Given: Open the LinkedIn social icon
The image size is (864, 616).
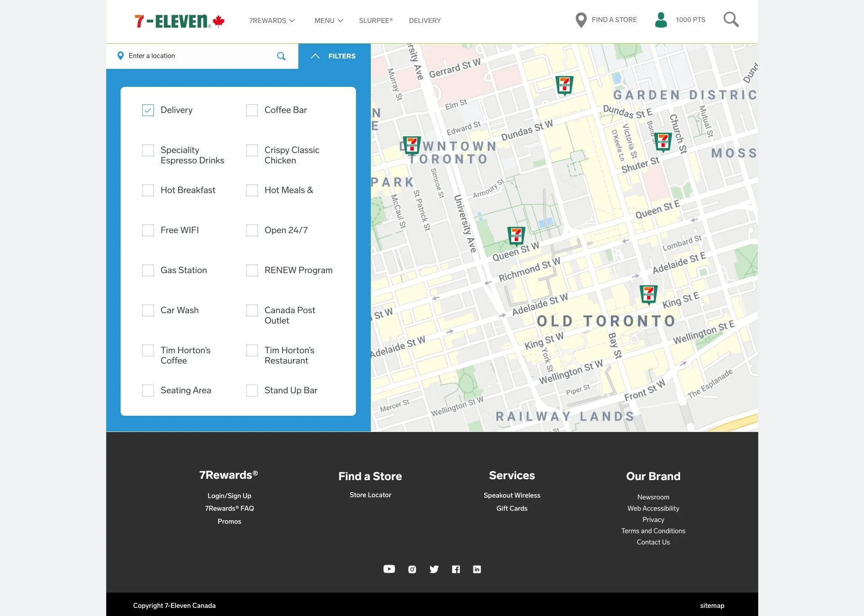Looking at the screenshot, I should click(477, 569).
